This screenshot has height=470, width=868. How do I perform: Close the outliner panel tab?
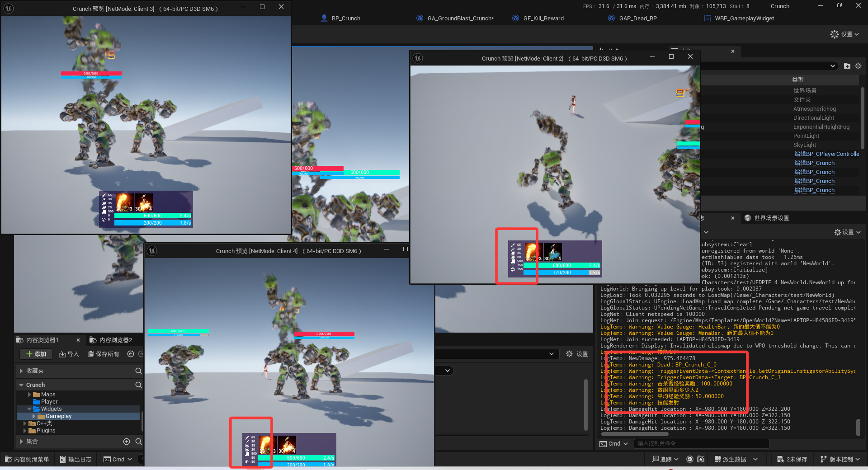click(733, 51)
